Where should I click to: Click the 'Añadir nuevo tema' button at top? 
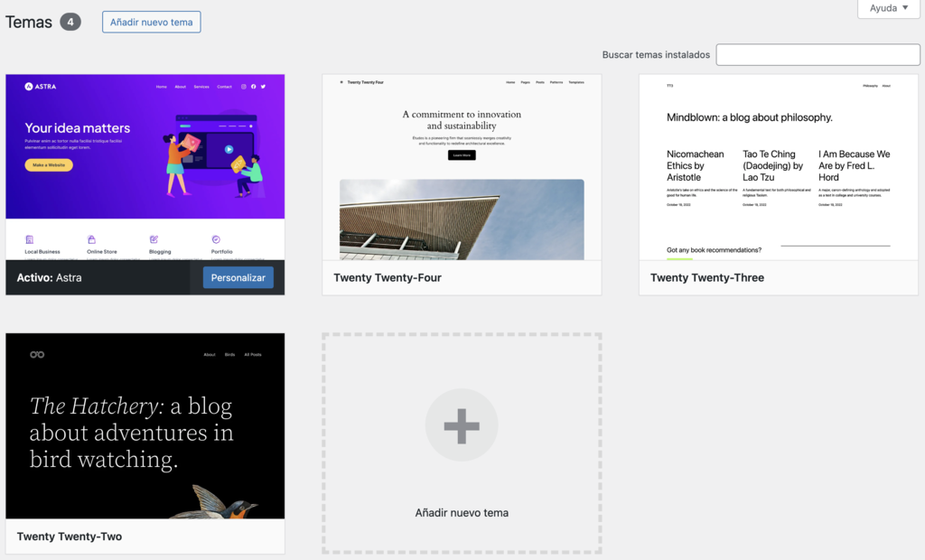(151, 22)
